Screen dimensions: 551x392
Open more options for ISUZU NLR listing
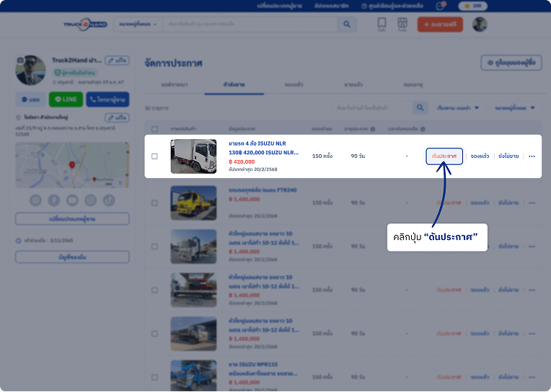(532, 156)
